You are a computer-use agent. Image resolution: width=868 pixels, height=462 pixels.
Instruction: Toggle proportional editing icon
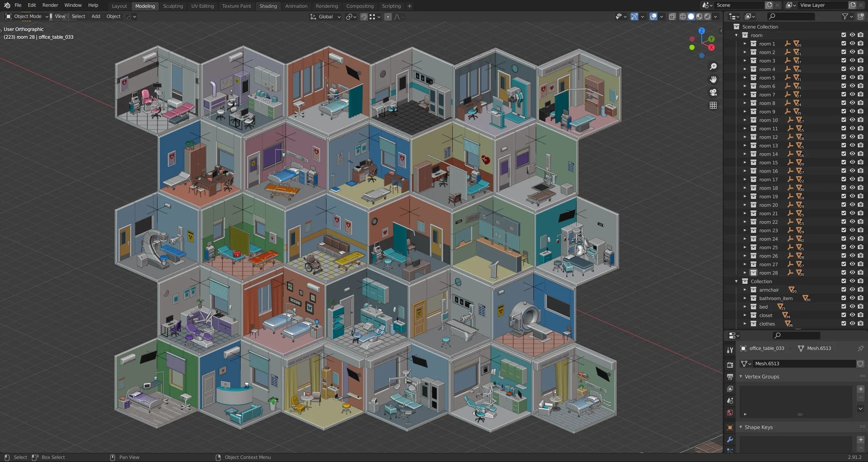(x=388, y=17)
